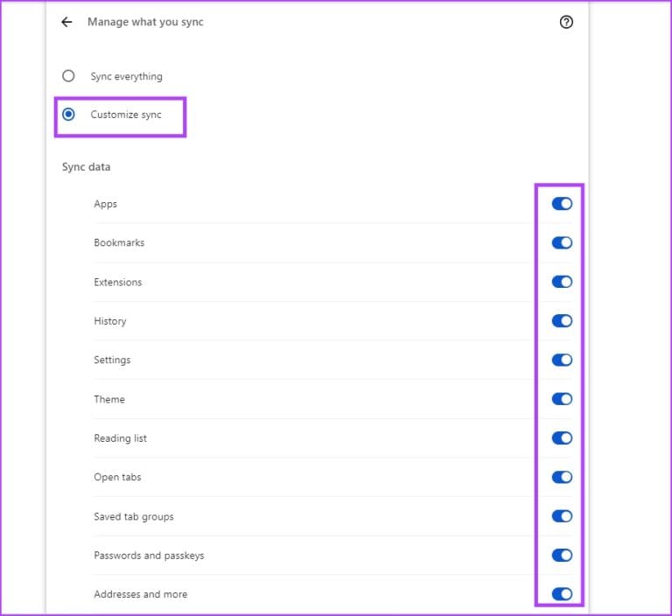The image size is (672, 616).
Task: Toggle Extensions sync off
Action: (562, 282)
